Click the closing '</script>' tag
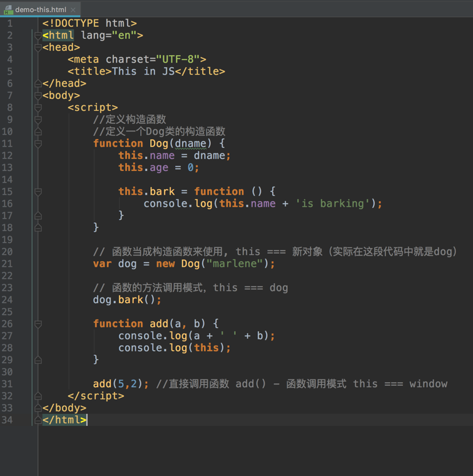 coord(96,396)
